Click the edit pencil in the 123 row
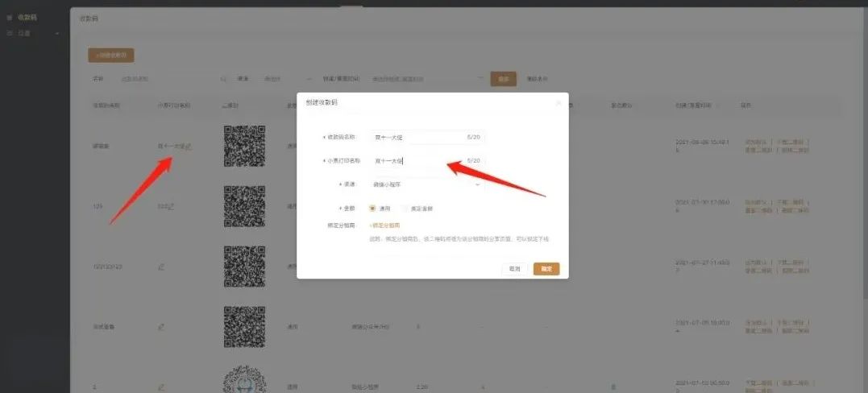 pyautogui.click(x=172, y=206)
